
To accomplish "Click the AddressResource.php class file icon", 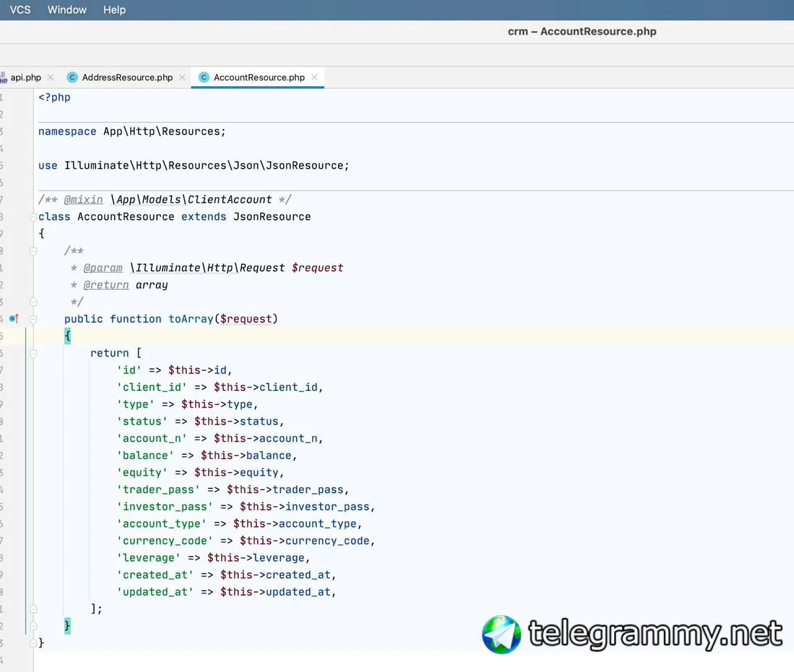I will pos(72,78).
